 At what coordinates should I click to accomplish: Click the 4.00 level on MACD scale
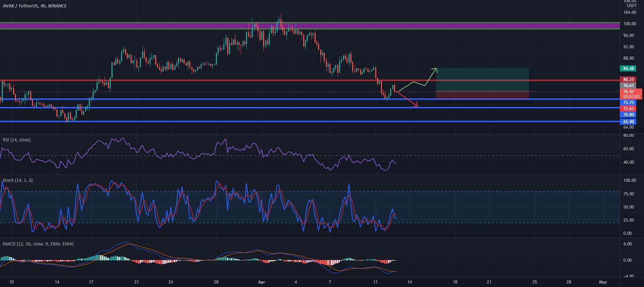[627, 244]
